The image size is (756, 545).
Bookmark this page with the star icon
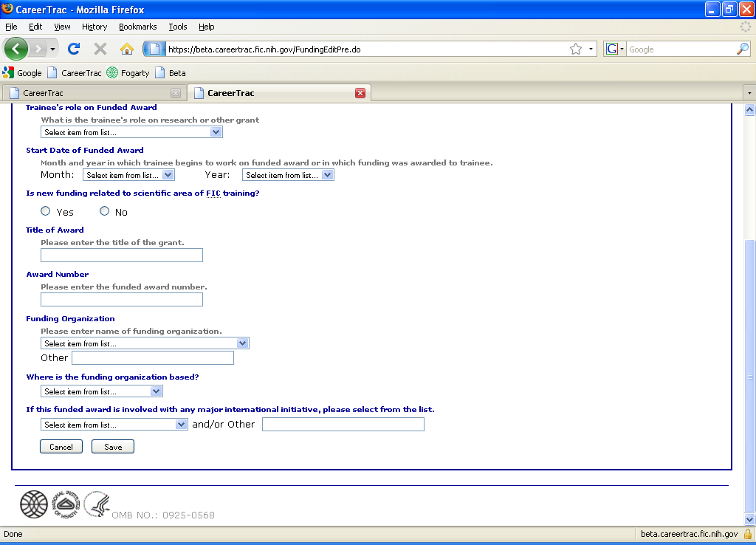(x=576, y=49)
